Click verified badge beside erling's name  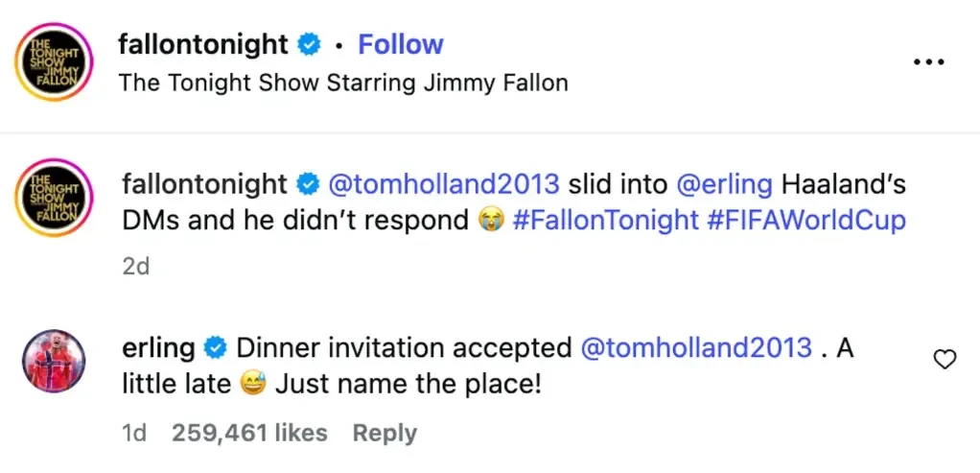[216, 348]
